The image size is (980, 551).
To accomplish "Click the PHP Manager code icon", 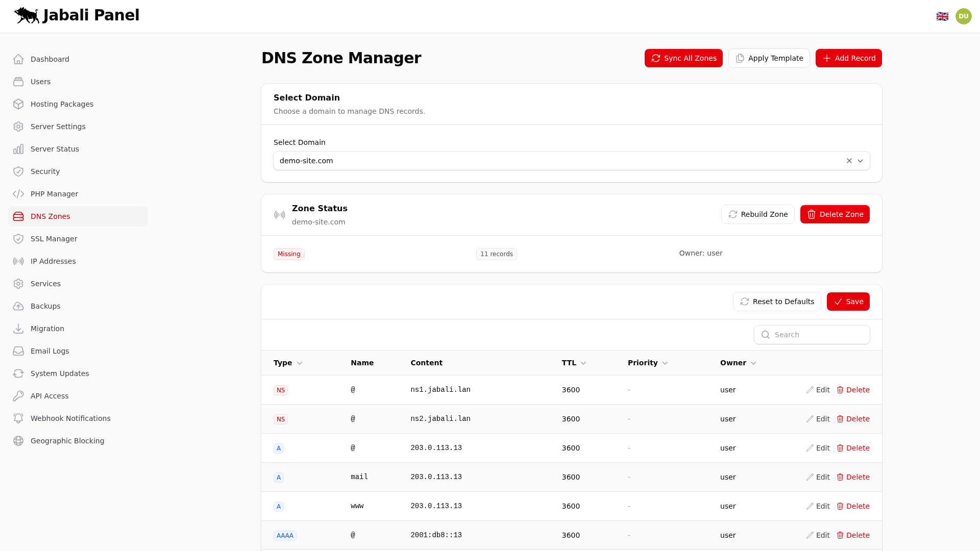I will [18, 194].
